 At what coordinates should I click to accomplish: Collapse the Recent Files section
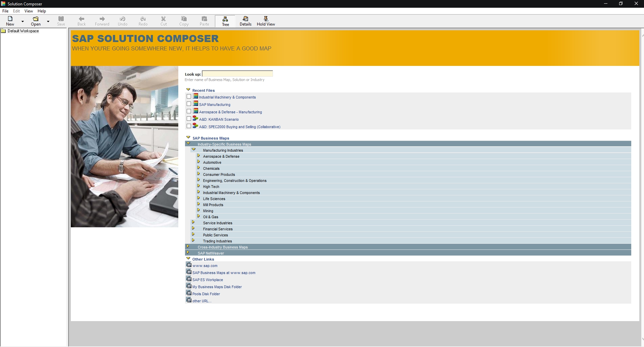[x=188, y=90]
